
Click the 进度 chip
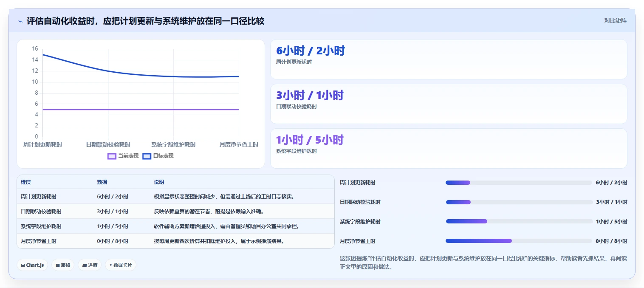coord(90,265)
